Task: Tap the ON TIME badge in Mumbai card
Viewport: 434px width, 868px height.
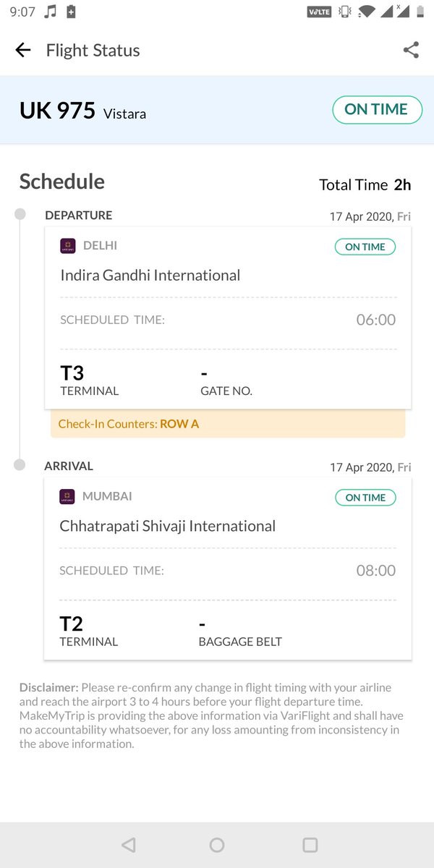Action: (365, 498)
